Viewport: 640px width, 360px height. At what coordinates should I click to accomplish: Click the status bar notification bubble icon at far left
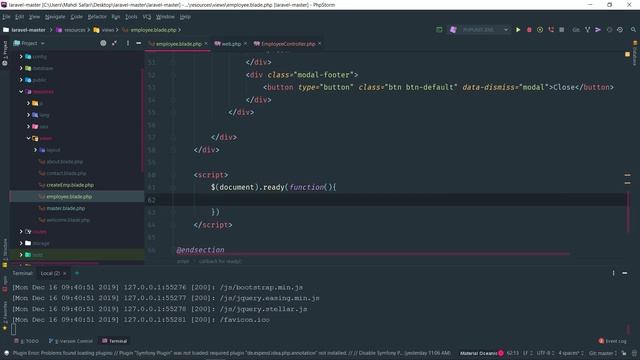(x=7, y=353)
